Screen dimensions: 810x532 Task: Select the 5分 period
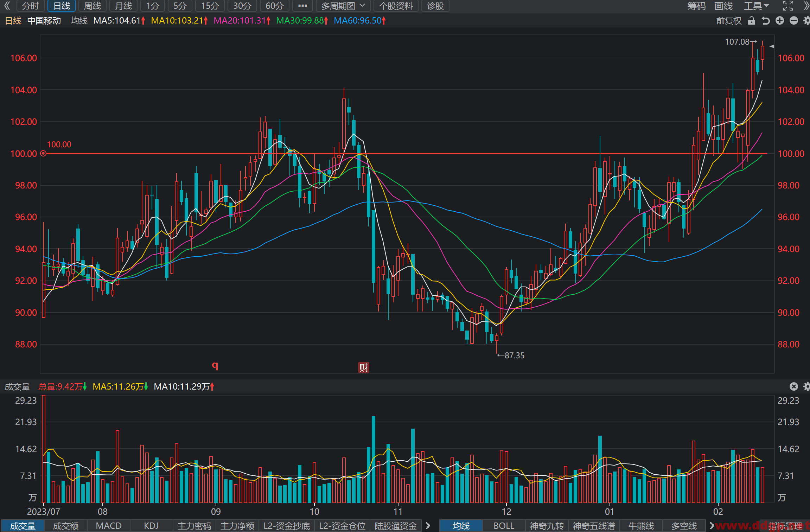(180, 6)
